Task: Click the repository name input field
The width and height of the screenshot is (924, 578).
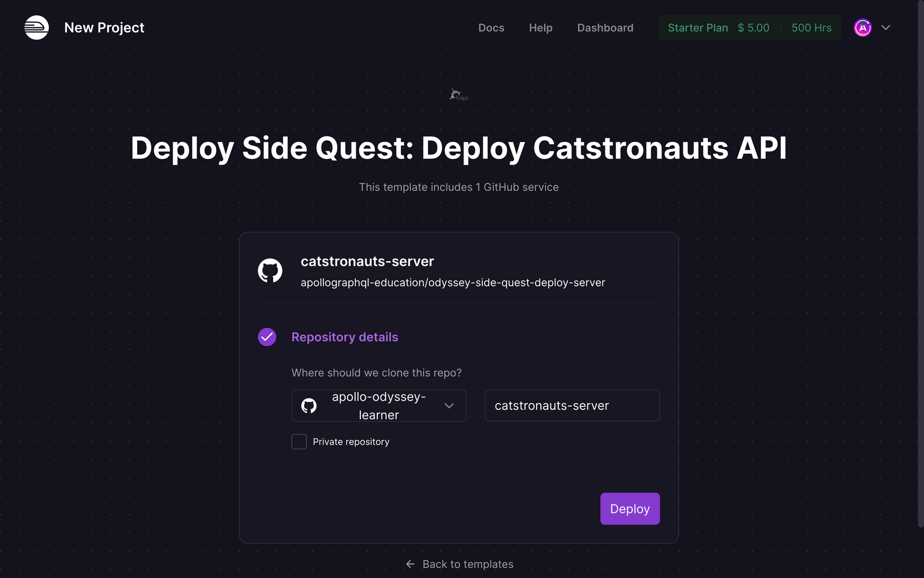Action: [572, 406]
